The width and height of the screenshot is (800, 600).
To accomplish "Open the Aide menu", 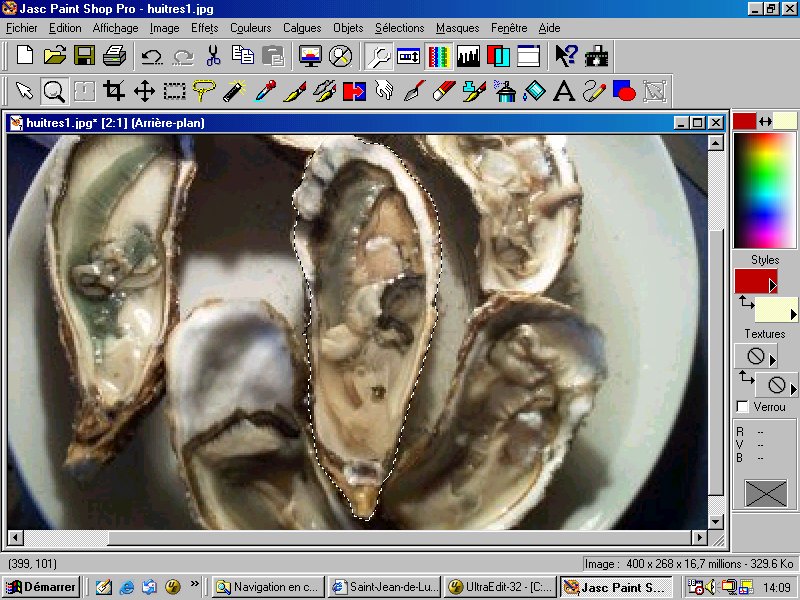I will (x=549, y=28).
